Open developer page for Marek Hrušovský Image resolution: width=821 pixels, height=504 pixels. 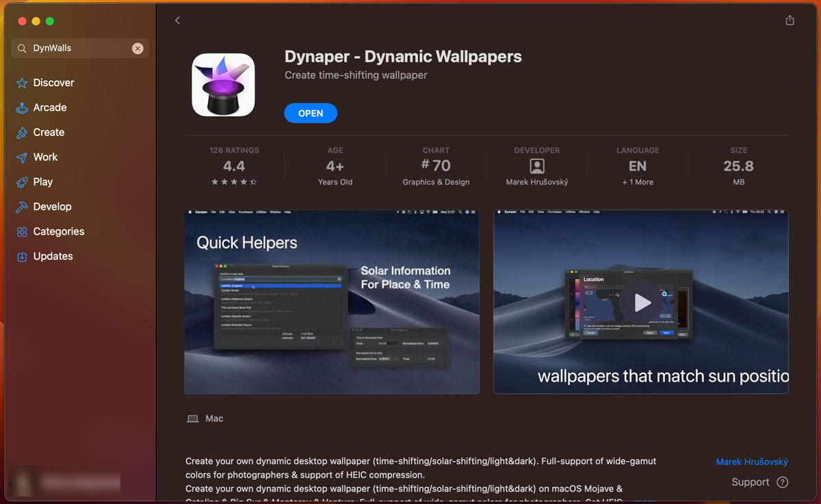click(752, 462)
